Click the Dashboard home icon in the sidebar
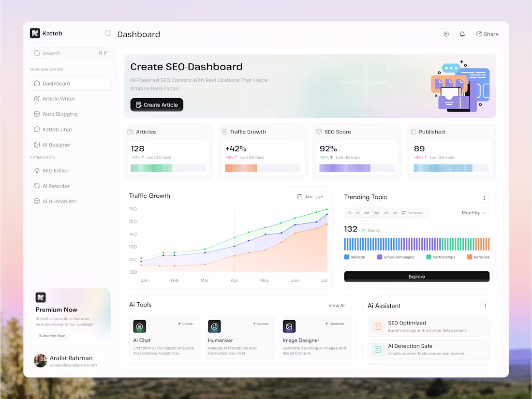The height and width of the screenshot is (399, 532). [x=37, y=84]
